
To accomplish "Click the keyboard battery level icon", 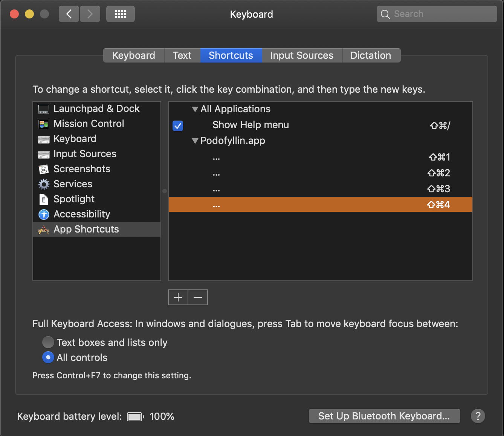I will point(136,416).
